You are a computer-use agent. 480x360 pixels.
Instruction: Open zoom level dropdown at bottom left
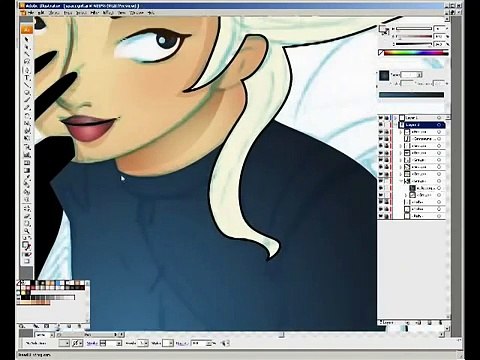[x=52, y=334]
